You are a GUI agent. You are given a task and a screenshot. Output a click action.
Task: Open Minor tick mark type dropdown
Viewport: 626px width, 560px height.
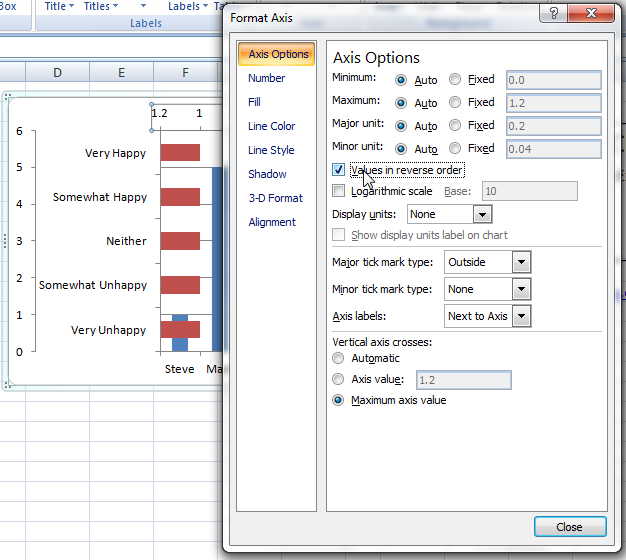(521, 289)
